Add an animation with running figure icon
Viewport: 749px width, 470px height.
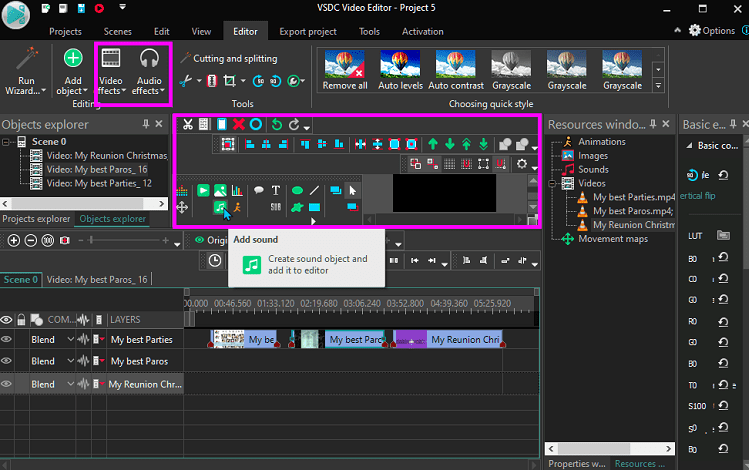click(x=237, y=207)
